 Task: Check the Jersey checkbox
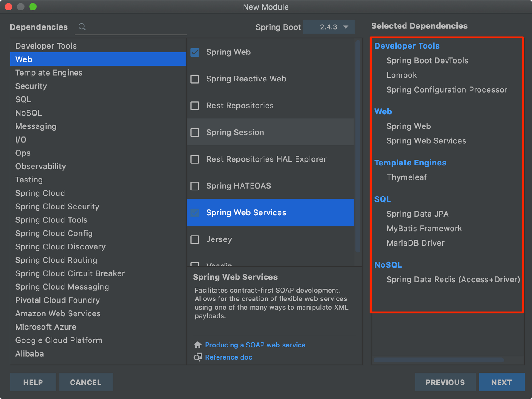195,239
